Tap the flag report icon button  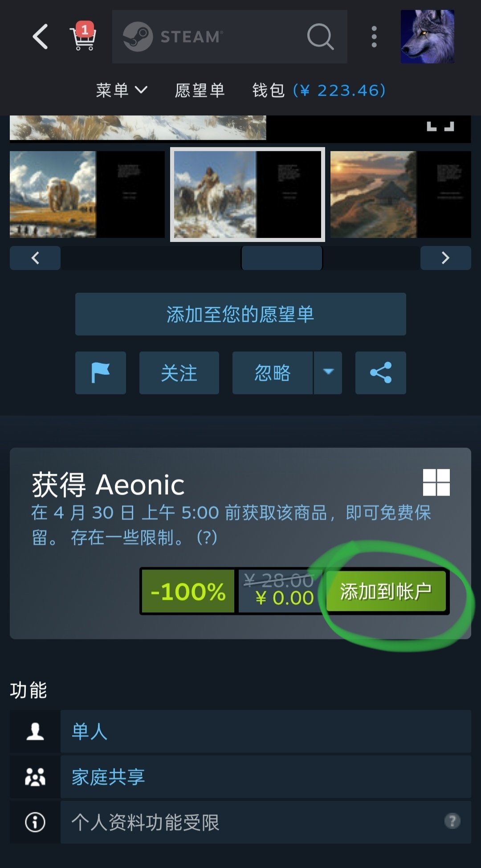coord(101,373)
